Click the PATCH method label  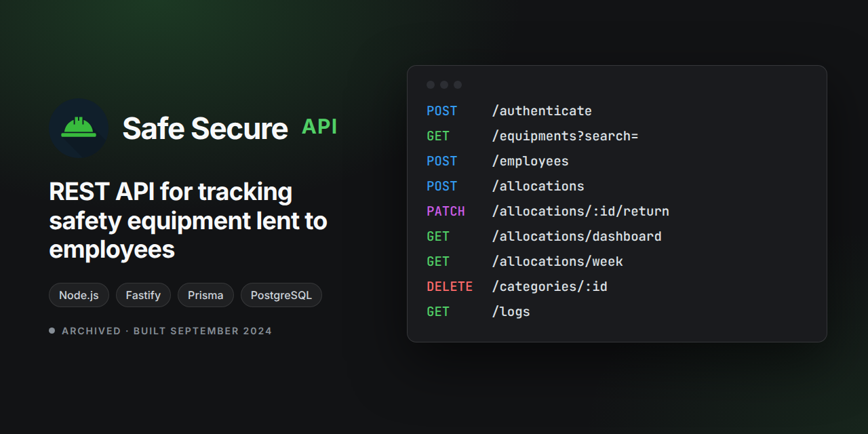tap(446, 211)
